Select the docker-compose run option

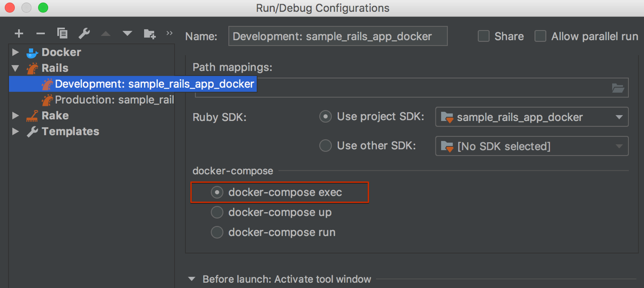click(217, 232)
